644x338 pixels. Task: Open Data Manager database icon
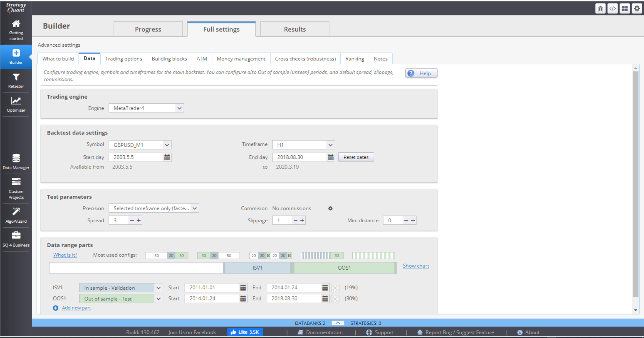coord(16,158)
